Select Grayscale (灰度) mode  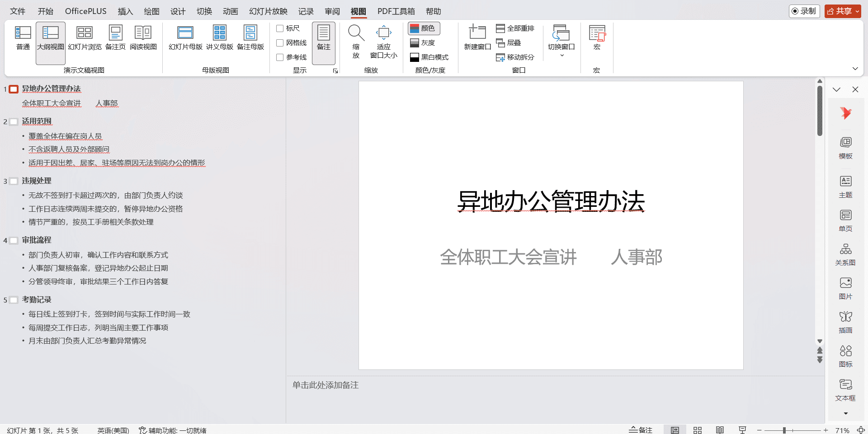[x=423, y=43]
